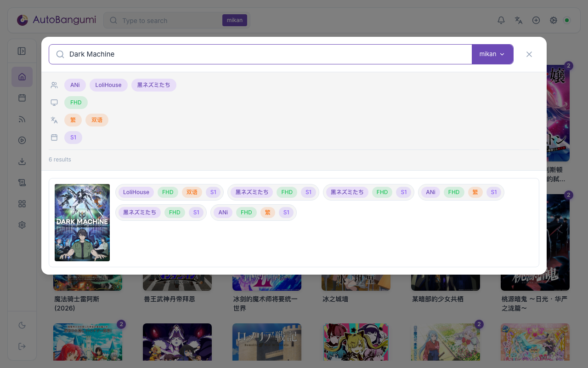Click the title 某暗部的少女共栖
The height and width of the screenshot is (368, 588).
pyautogui.click(x=438, y=299)
